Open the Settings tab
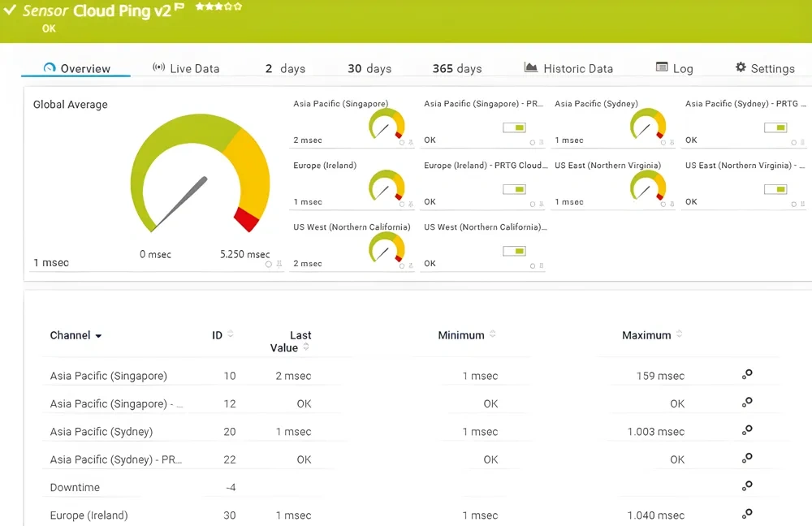The image size is (812, 526). point(765,68)
